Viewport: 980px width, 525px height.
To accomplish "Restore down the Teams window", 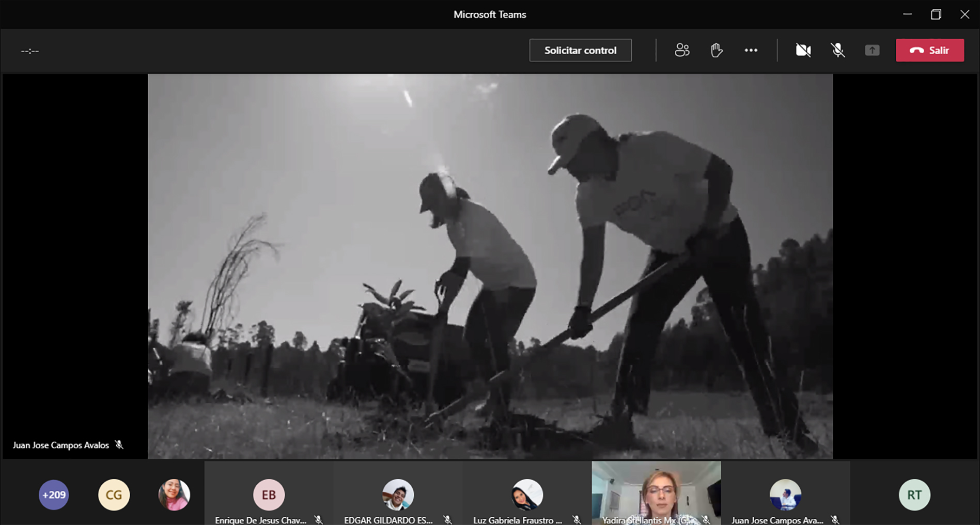I will click(936, 14).
